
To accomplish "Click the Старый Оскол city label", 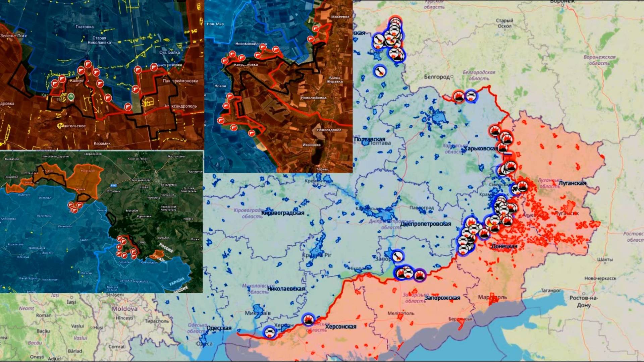I will click(504, 23).
